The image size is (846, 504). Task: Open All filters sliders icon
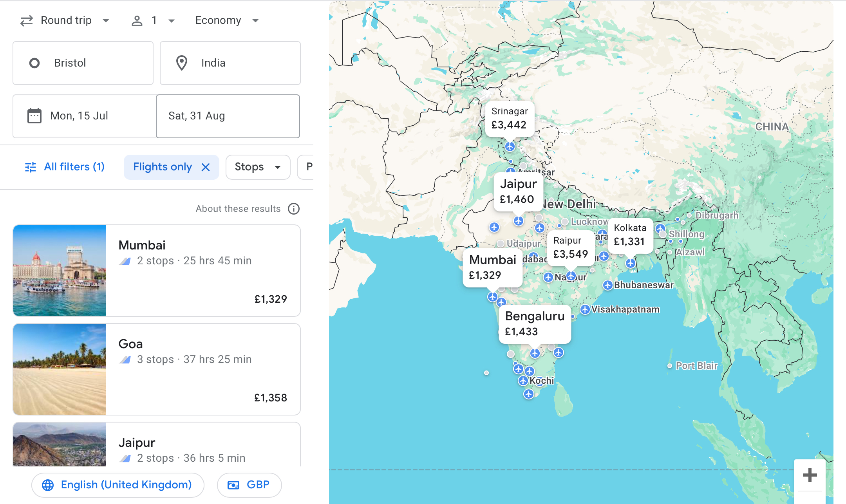pyautogui.click(x=31, y=167)
